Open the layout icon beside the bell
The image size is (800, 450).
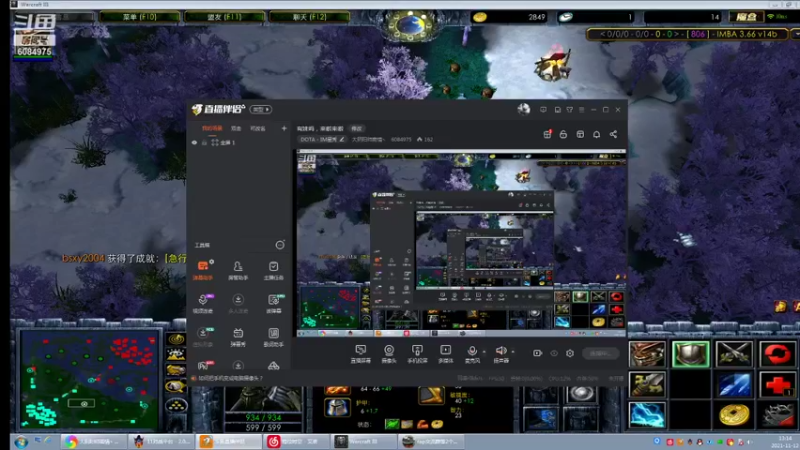click(580, 134)
